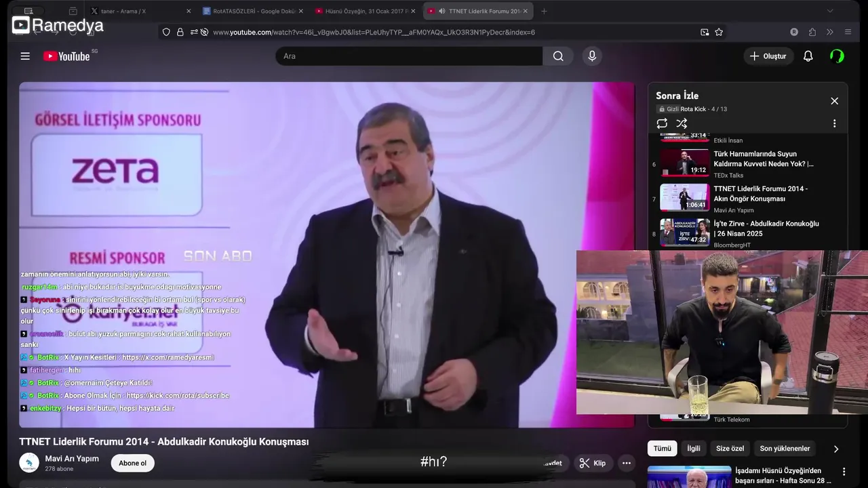Screen dimensions: 868x488
Task: Click the Klip scissors button
Action: [592, 463]
